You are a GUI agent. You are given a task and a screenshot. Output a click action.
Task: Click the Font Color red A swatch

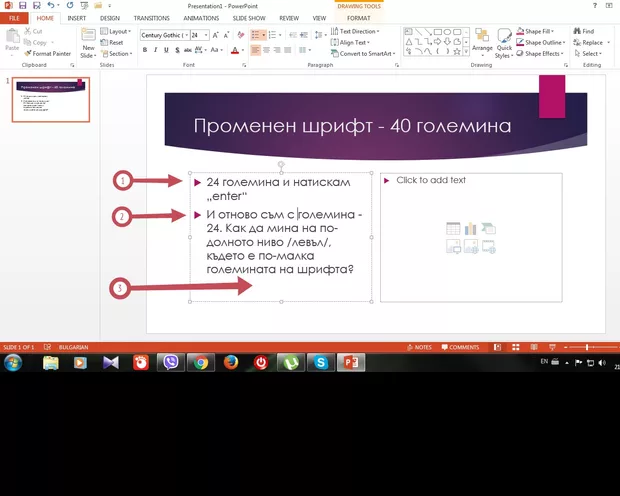[235, 50]
